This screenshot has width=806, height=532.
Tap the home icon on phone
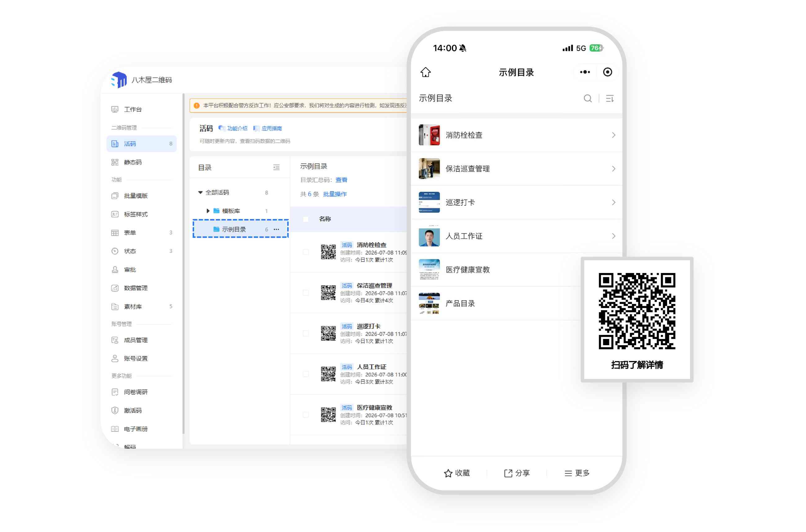pyautogui.click(x=425, y=72)
